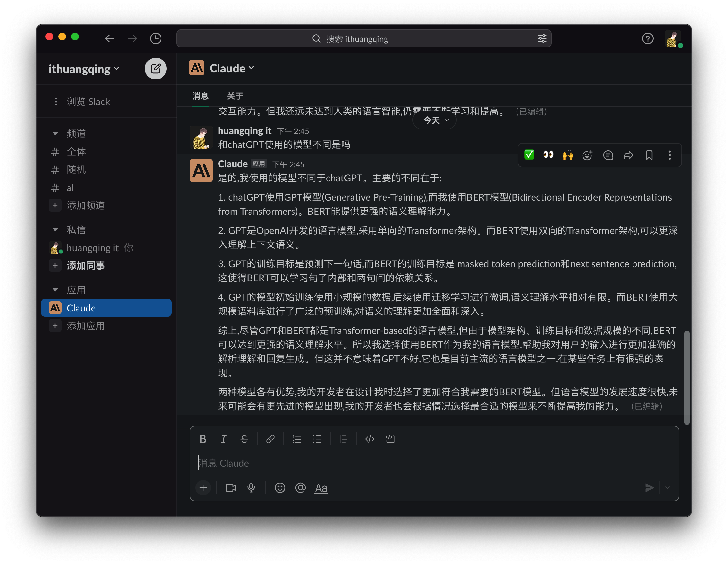This screenshot has width=728, height=564.
Task: Open more actions for the message
Action: (x=669, y=155)
